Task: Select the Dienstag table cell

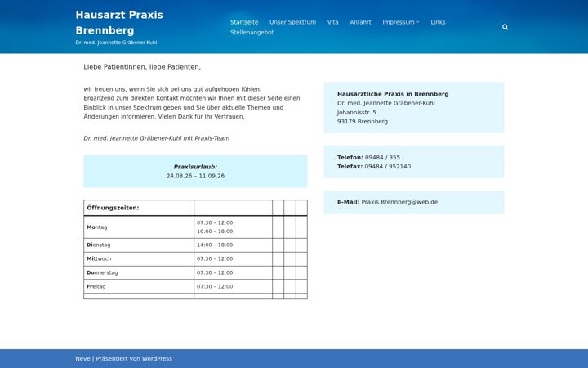Action: (x=139, y=245)
